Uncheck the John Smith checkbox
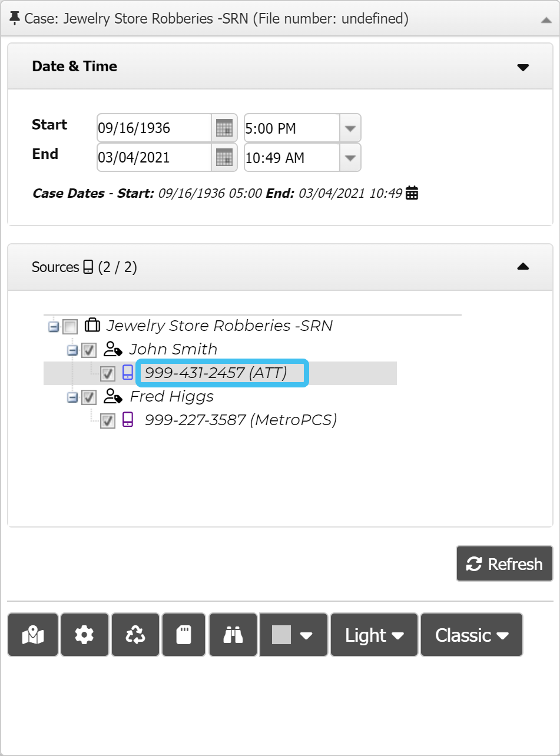The image size is (560, 756). (x=89, y=350)
